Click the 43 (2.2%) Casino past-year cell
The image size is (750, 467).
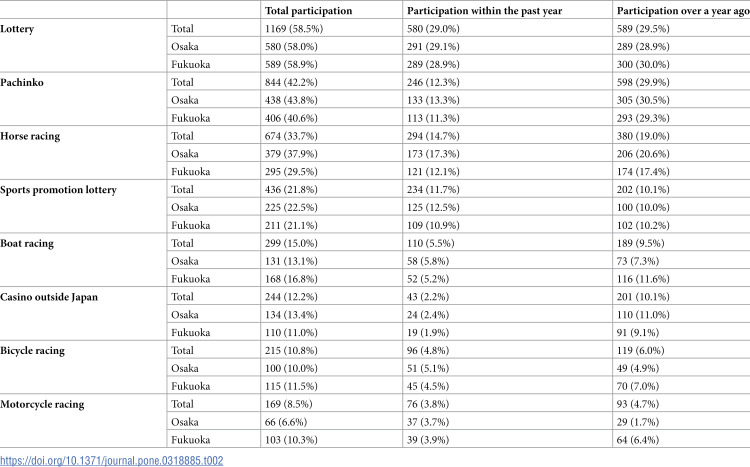428,297
